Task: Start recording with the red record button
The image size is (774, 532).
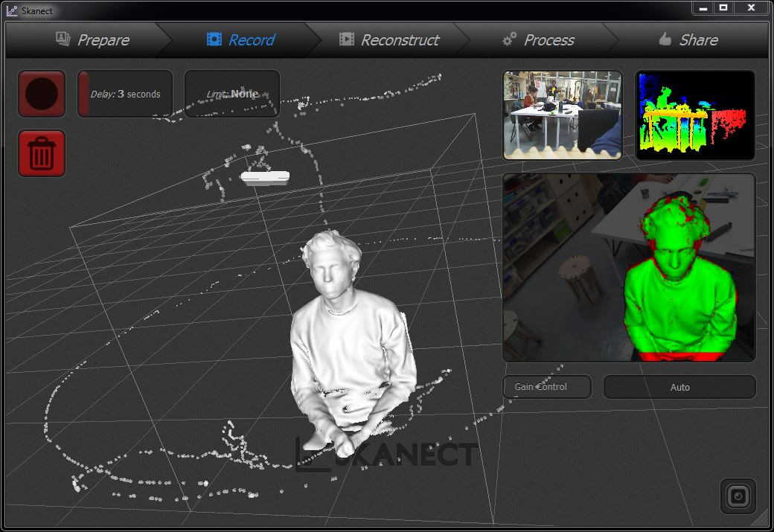Action: [42, 94]
